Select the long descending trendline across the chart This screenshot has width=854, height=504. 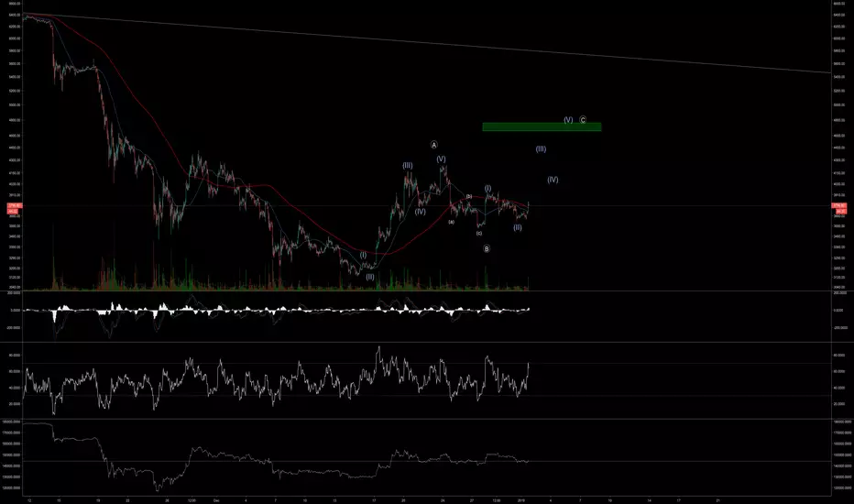tap(427, 43)
